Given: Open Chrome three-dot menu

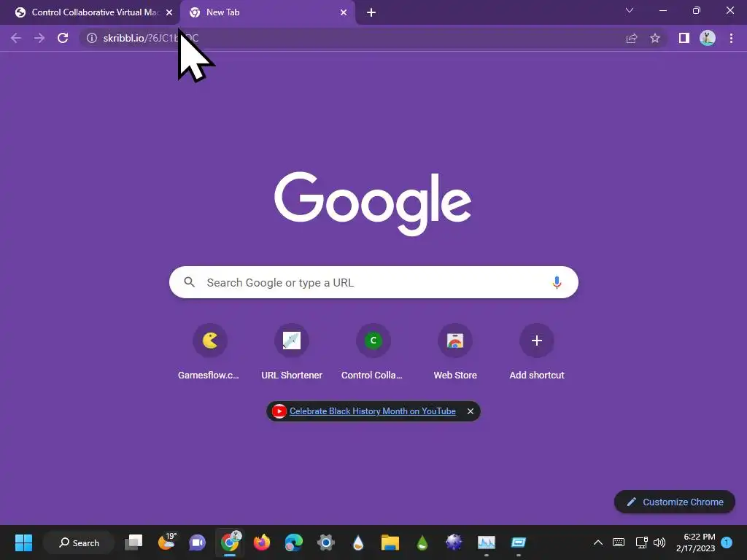Looking at the screenshot, I should (x=731, y=38).
